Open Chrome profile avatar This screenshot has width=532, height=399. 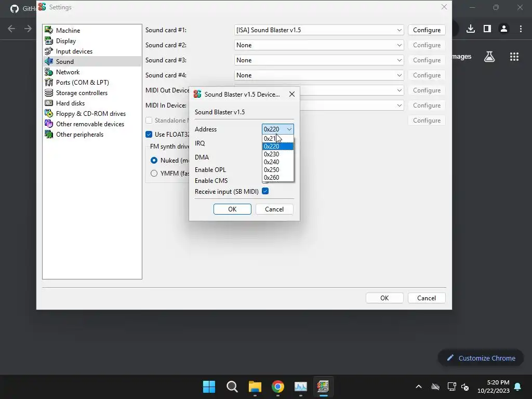[504, 29]
